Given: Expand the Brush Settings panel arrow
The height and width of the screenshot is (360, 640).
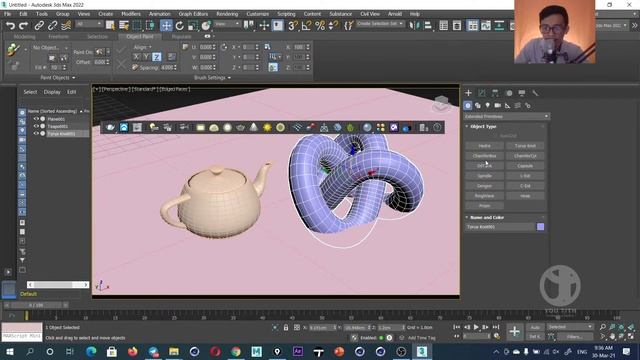Looking at the screenshot, I should (229, 78).
